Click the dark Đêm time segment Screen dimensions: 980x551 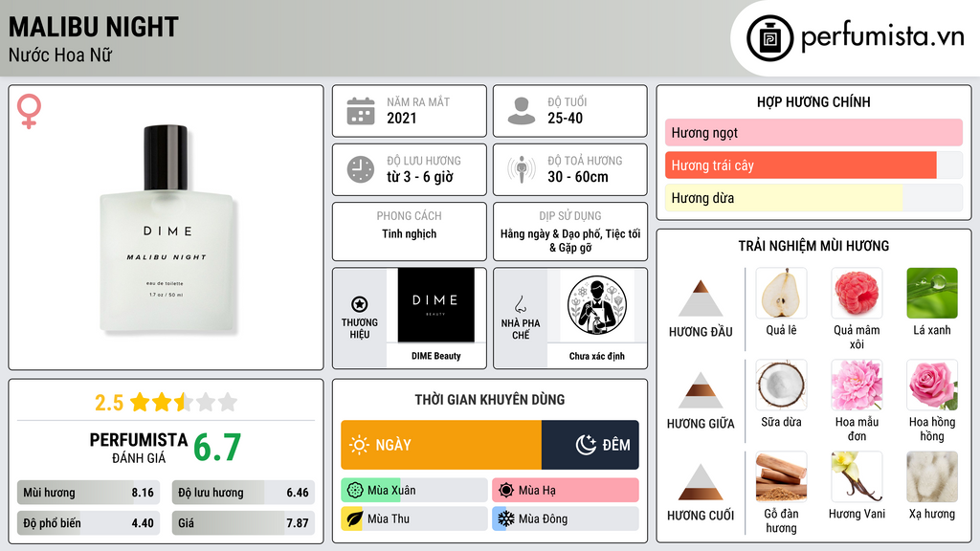[590, 445]
